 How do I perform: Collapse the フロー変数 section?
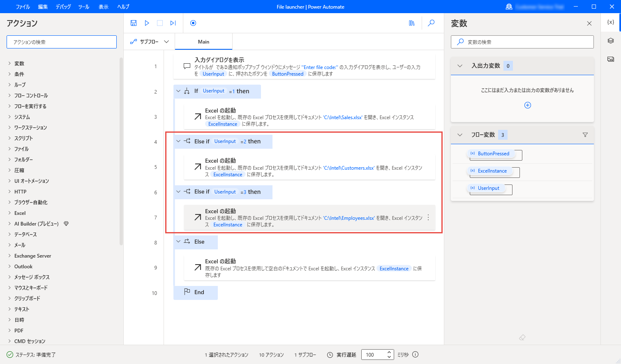(x=460, y=135)
